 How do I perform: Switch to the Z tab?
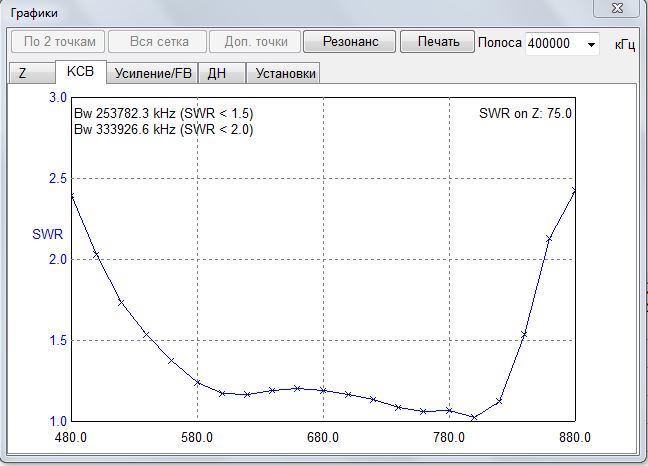coord(32,74)
